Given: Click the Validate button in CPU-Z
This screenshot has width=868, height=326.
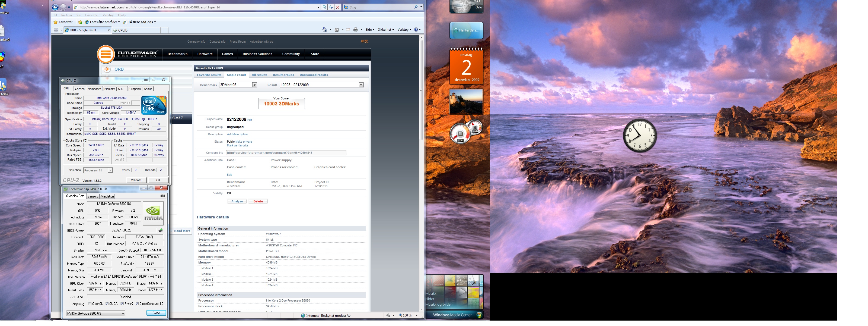Looking at the screenshot, I should (x=136, y=180).
